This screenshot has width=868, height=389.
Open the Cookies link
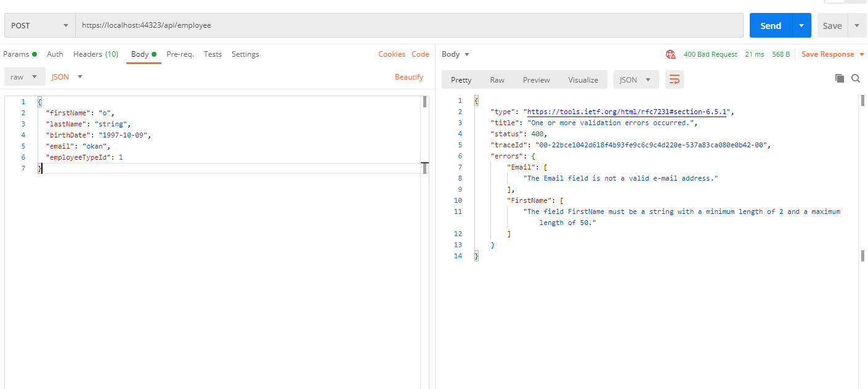tap(392, 54)
